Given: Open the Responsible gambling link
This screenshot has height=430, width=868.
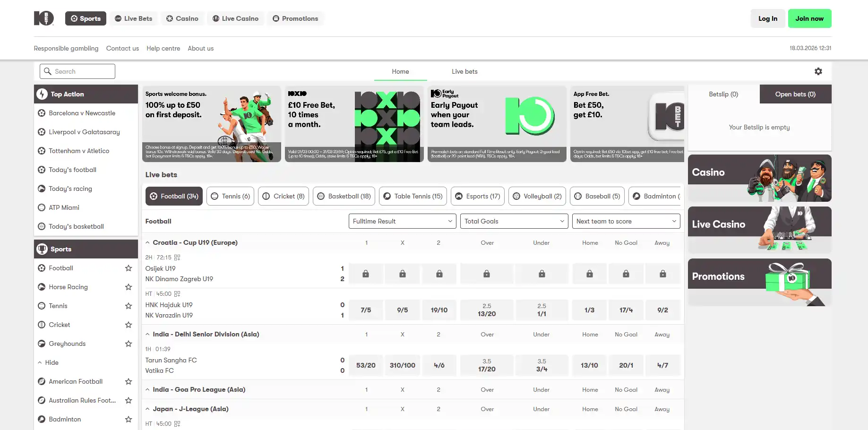Looking at the screenshot, I should point(66,48).
